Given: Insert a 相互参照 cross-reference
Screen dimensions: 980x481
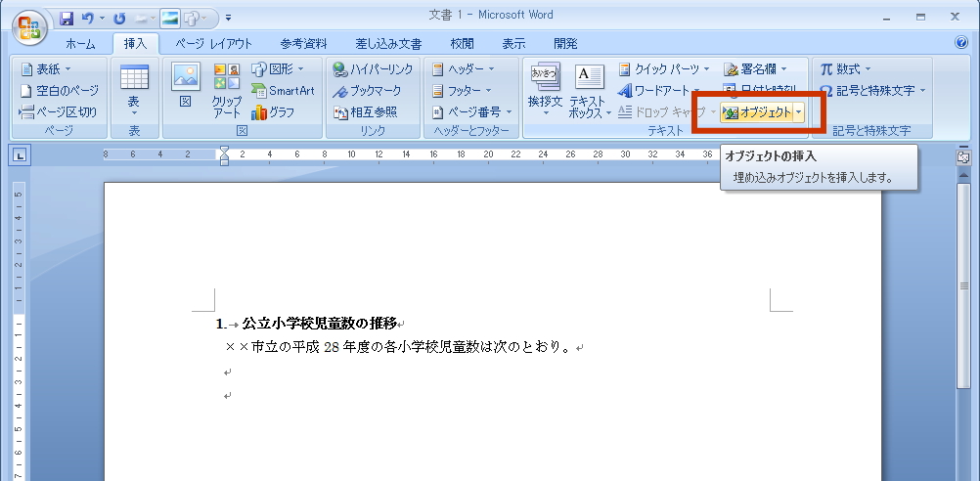Looking at the screenshot, I should (x=365, y=112).
